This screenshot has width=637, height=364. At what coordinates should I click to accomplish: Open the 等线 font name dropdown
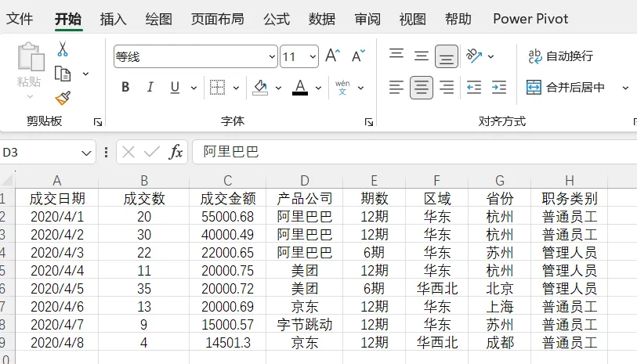tap(272, 56)
